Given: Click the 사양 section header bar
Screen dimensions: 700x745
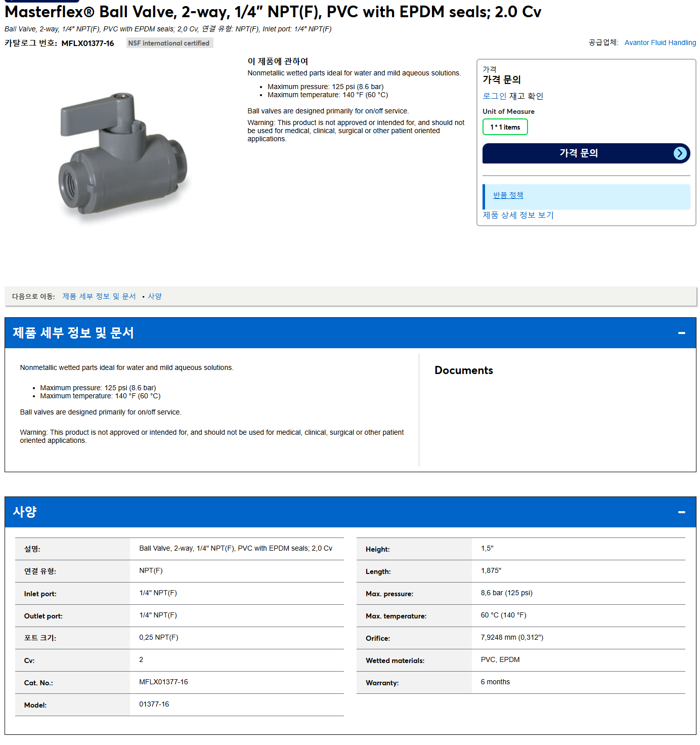Looking at the screenshot, I should point(350,512).
